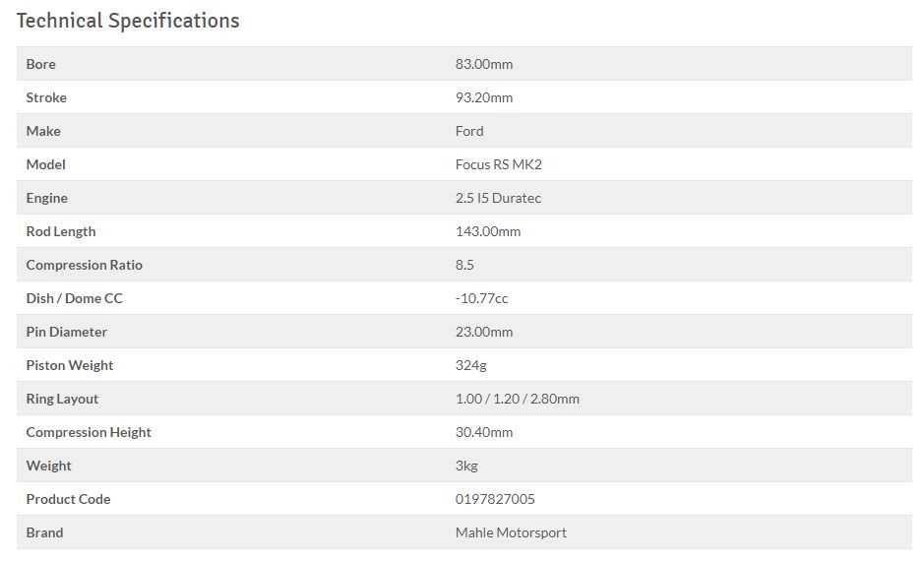Select the Stroke value 93.20mm
Screen dimensions: 924x561
484,97
